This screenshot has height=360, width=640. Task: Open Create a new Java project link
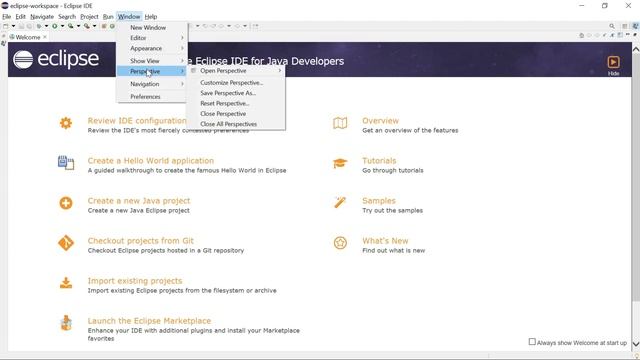pos(139,200)
